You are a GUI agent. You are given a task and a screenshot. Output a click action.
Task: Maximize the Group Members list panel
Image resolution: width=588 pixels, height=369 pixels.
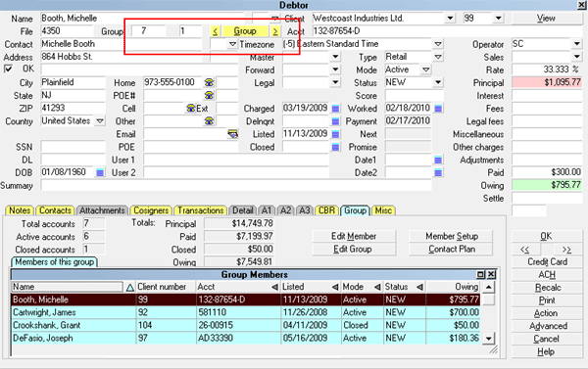pyautogui.click(x=480, y=275)
